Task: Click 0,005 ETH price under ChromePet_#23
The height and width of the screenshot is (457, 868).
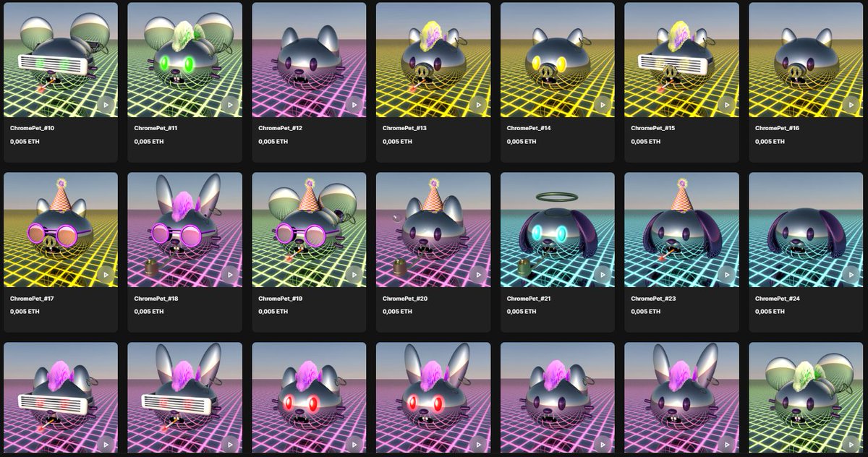Action: (646, 312)
